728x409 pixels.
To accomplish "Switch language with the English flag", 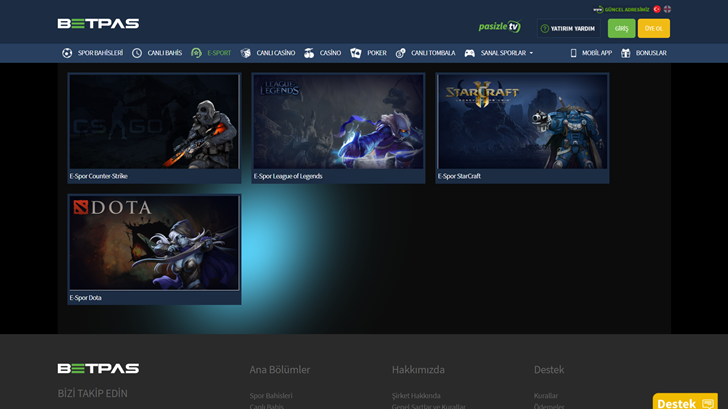I will point(667,9).
